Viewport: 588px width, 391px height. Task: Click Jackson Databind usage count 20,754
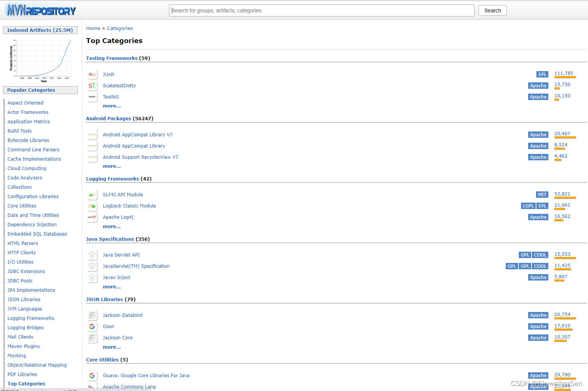tap(562, 315)
